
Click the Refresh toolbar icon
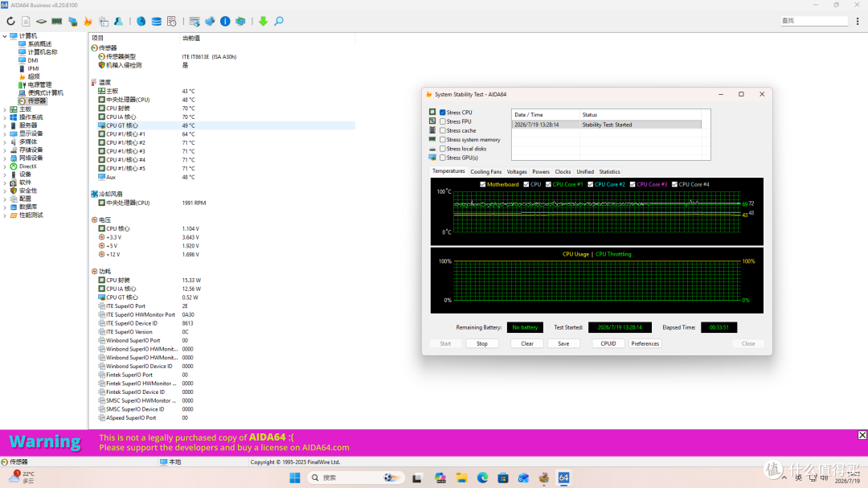tap(10, 21)
